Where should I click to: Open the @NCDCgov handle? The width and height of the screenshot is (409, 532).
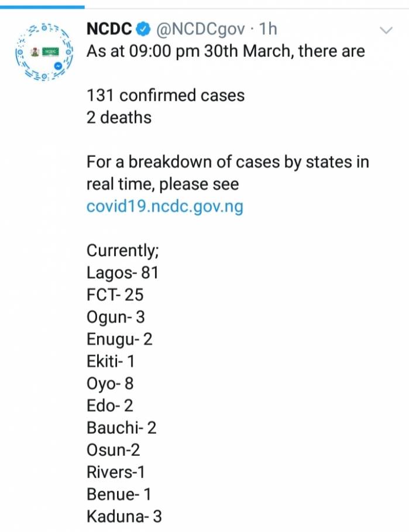point(200,29)
